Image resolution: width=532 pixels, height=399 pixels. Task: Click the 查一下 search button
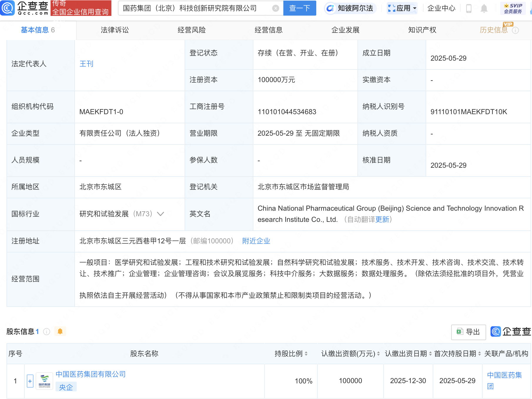pos(300,8)
